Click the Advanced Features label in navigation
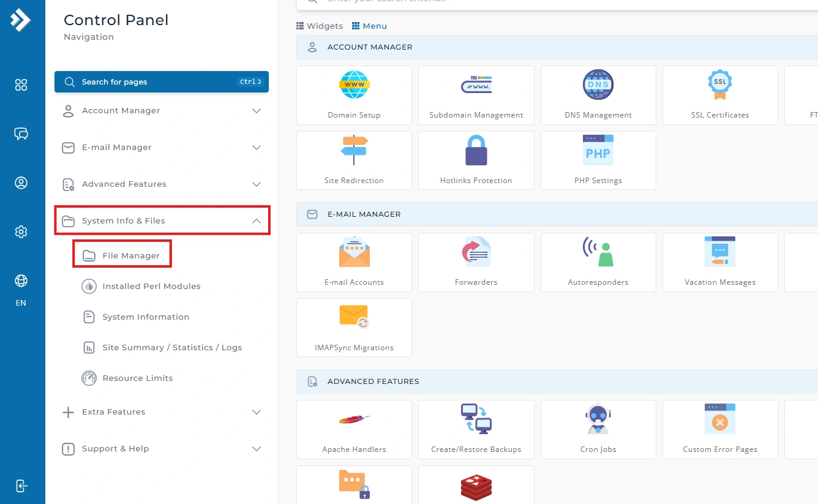The width and height of the screenshot is (818, 504). tap(124, 184)
